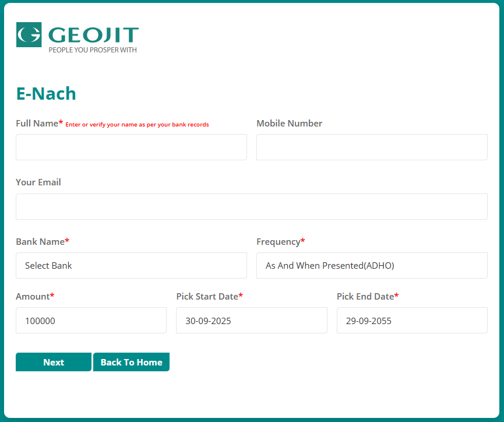The width and height of the screenshot is (504, 422).
Task: Click the Bank Name label
Action: pyautogui.click(x=43, y=241)
